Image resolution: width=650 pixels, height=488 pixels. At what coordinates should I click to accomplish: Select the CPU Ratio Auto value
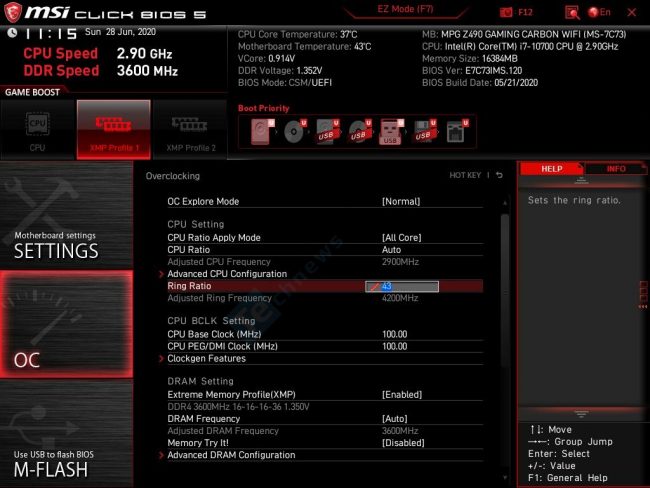point(391,250)
